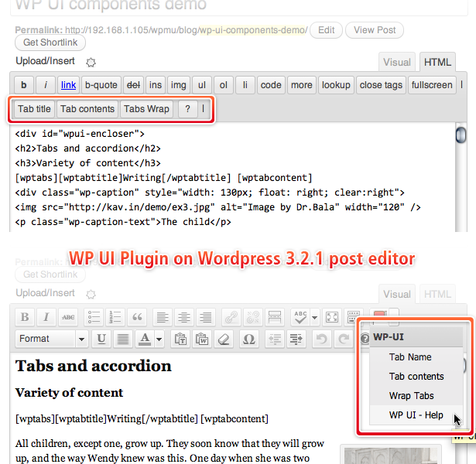Open the Format paragraph style dropdown
The height and width of the screenshot is (464, 476).
click(52, 339)
